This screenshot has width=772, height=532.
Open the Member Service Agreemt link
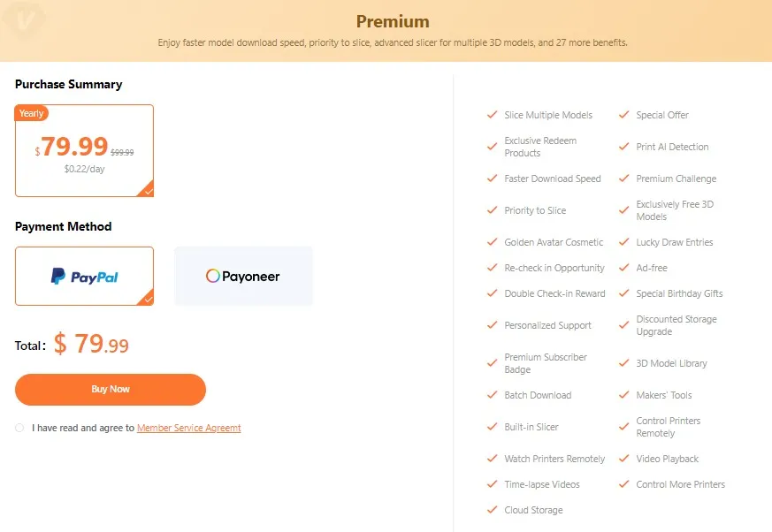188,428
